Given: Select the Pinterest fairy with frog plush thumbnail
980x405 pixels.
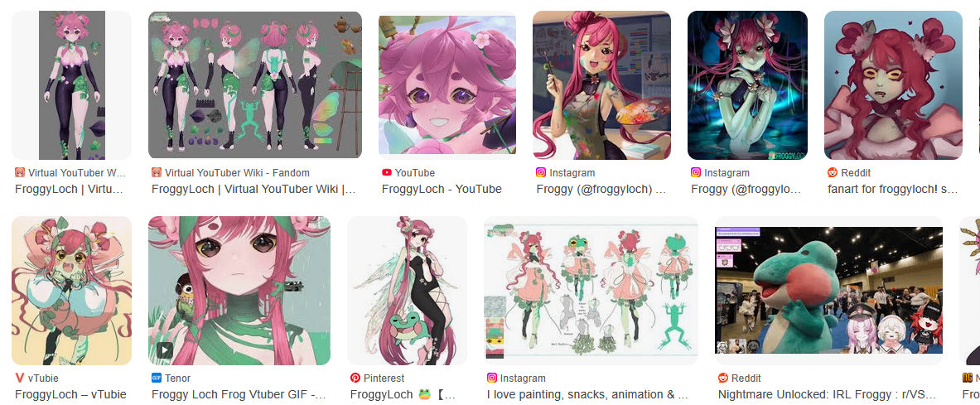Looking at the screenshot, I should pyautogui.click(x=407, y=291).
